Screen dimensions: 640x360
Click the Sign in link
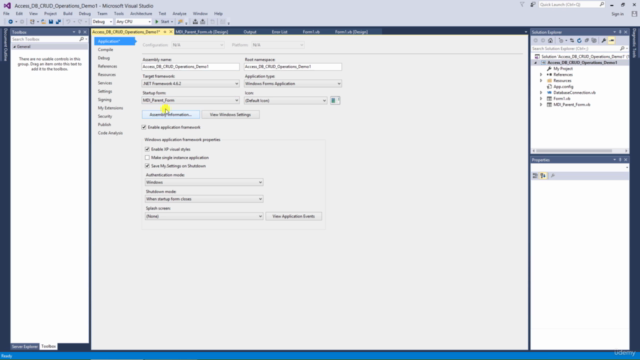617,14
